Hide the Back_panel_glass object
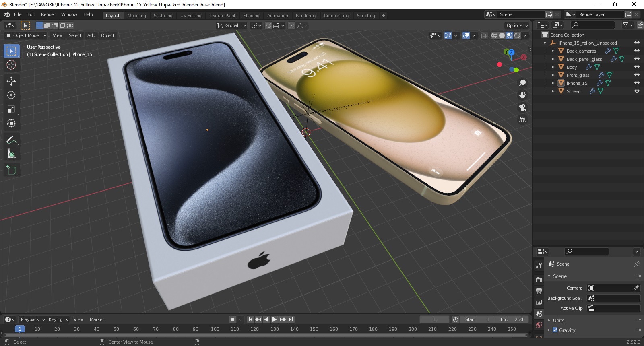The image size is (644, 346). (637, 59)
